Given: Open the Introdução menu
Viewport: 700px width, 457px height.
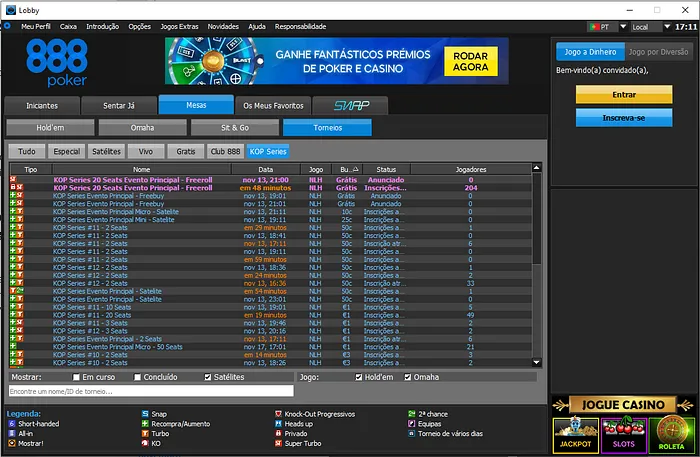Looking at the screenshot, I should [103, 27].
